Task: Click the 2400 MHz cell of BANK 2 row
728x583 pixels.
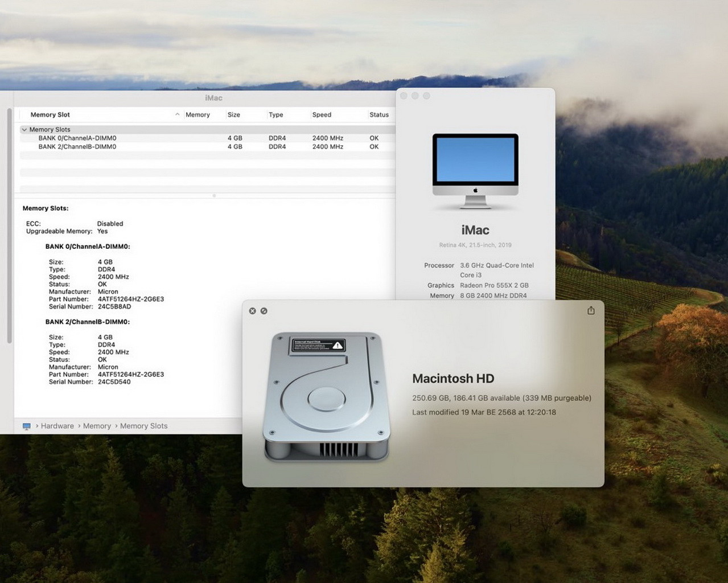Action: click(x=328, y=146)
